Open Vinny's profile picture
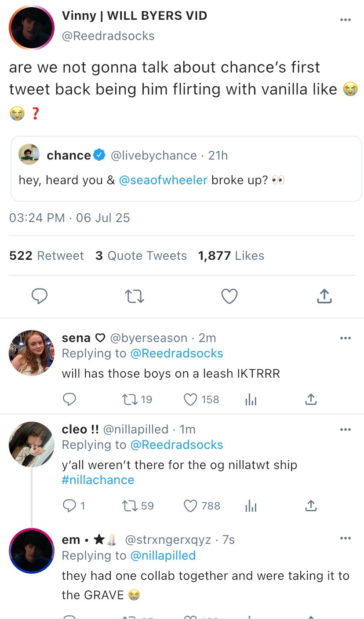The height and width of the screenshot is (619, 364). [31, 27]
